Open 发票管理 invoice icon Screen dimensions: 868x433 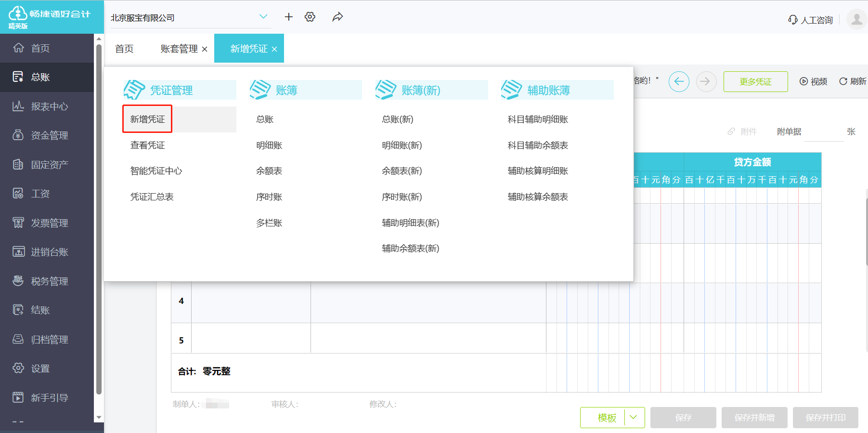coord(18,223)
